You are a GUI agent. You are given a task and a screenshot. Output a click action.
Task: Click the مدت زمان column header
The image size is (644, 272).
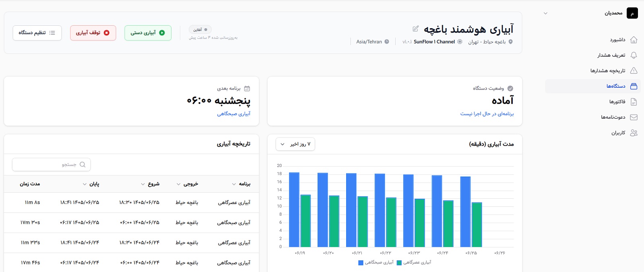[30, 184]
